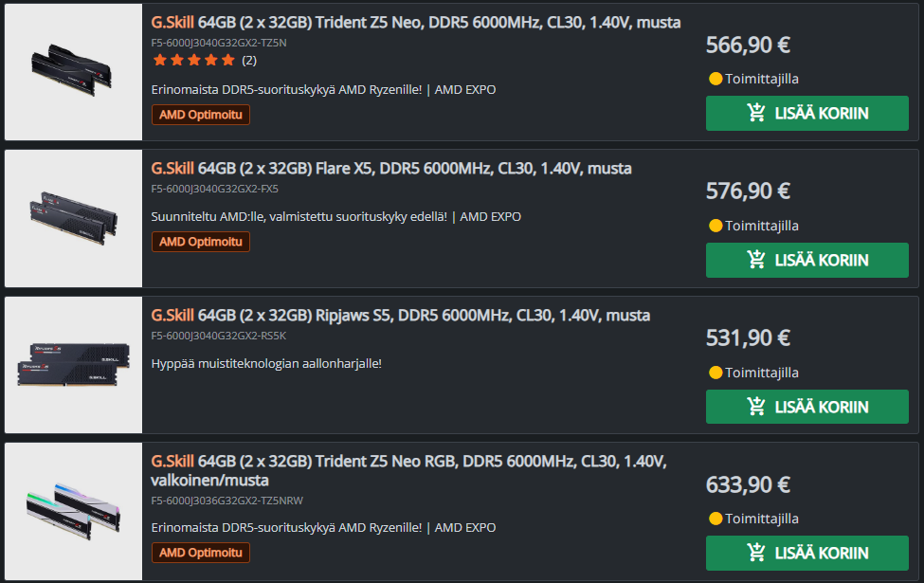Click price 576,90 €

(748, 191)
